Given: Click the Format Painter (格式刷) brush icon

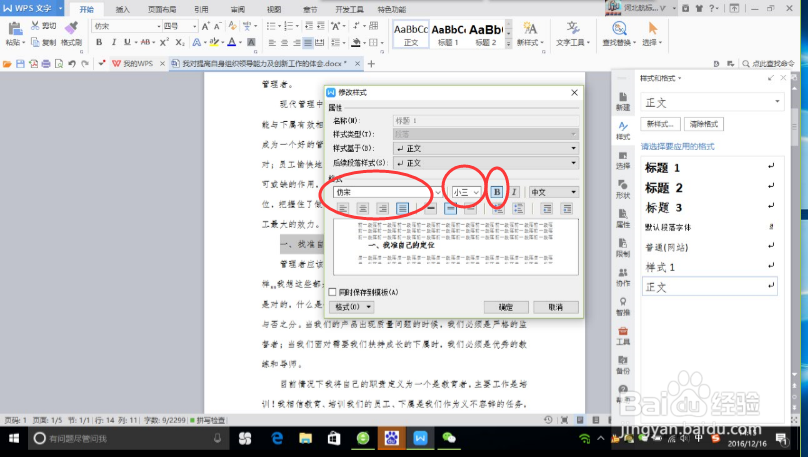Looking at the screenshot, I should 71,28.
